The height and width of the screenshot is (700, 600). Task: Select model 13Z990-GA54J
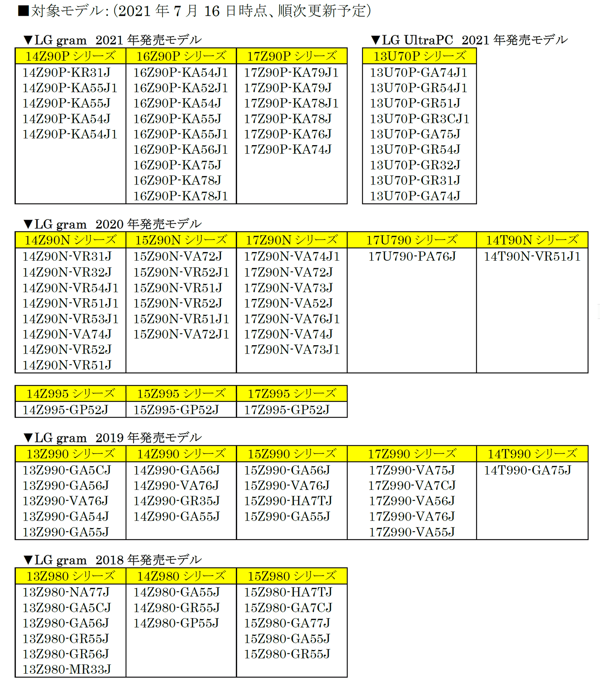[x=65, y=517]
